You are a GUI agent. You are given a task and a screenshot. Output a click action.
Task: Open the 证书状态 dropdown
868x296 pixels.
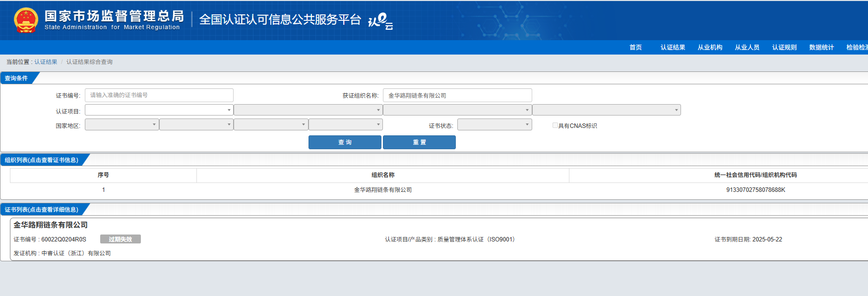[x=495, y=124]
